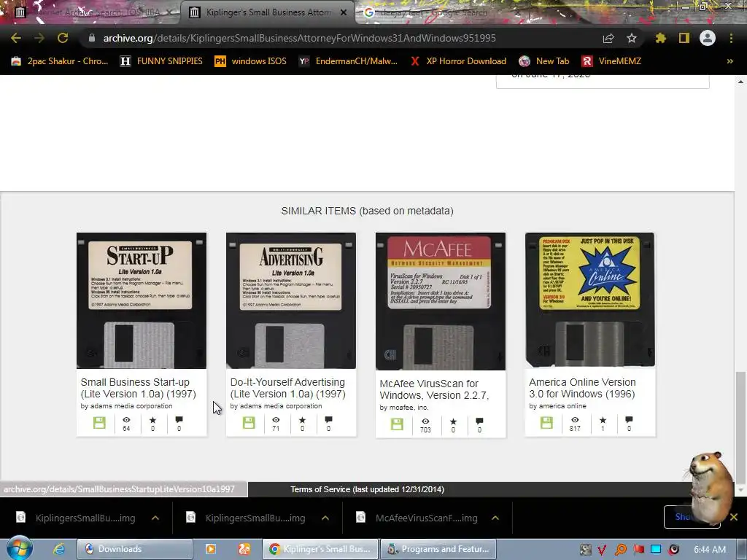Open the media player taskbar icon
This screenshot has width=747, height=560.
210,549
